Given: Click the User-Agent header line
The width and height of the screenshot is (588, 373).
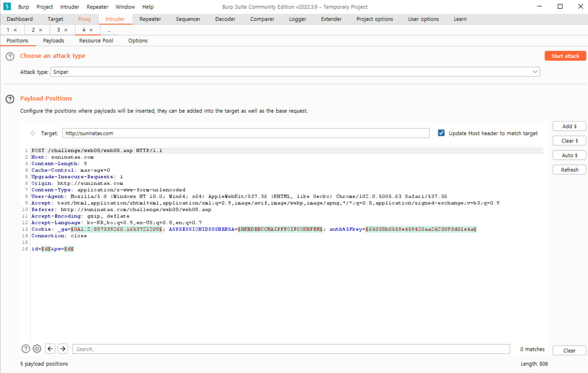Looking at the screenshot, I should (x=239, y=197).
